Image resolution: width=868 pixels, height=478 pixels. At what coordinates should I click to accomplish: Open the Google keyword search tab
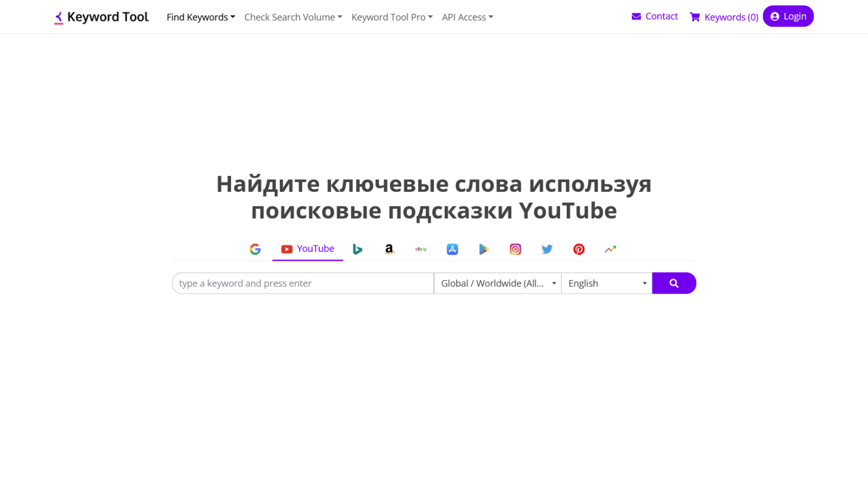pos(255,249)
